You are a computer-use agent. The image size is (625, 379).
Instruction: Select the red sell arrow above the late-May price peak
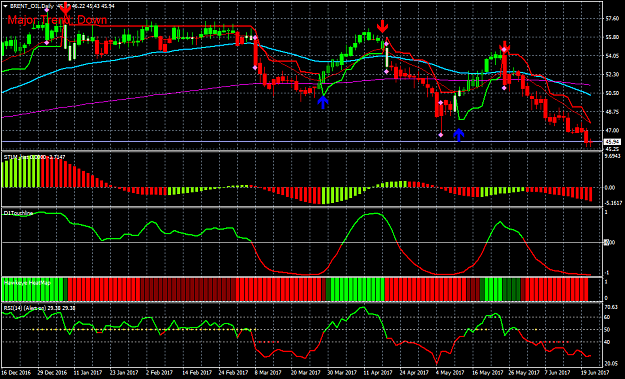click(504, 47)
